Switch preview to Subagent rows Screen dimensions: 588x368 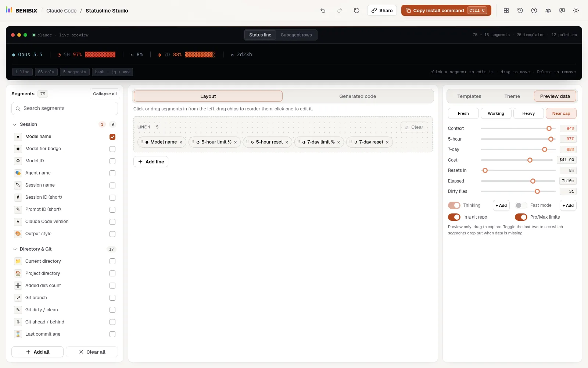(296, 35)
